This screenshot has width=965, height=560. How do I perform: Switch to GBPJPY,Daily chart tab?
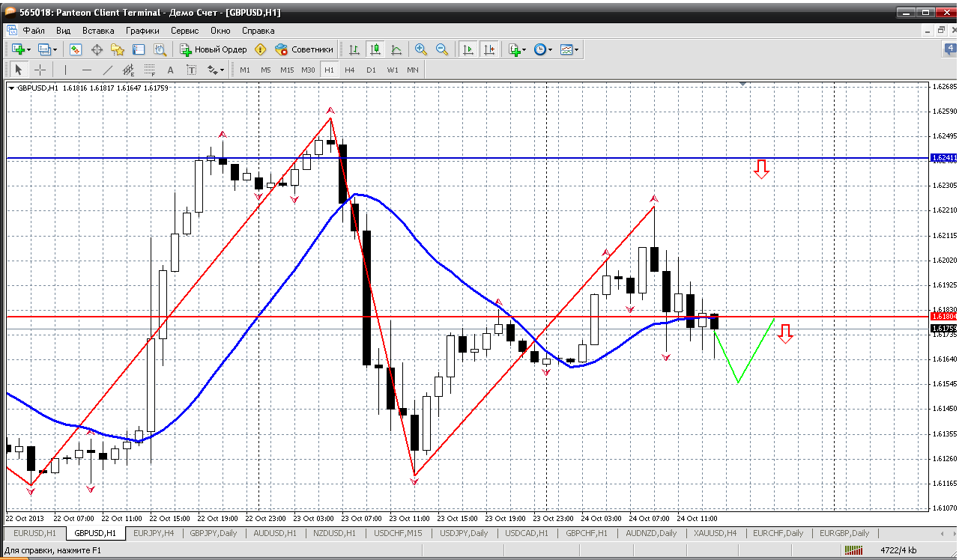click(213, 533)
